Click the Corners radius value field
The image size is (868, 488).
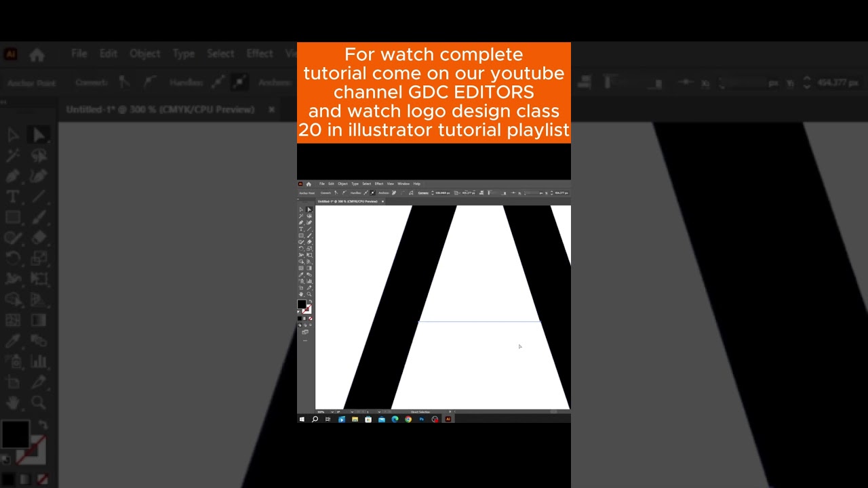click(442, 192)
